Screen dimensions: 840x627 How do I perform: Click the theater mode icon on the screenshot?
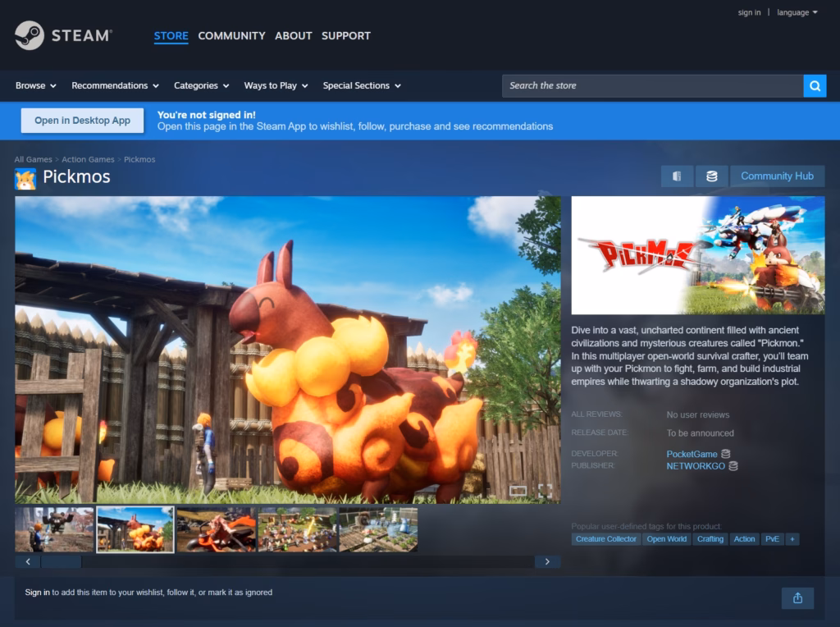coord(518,491)
